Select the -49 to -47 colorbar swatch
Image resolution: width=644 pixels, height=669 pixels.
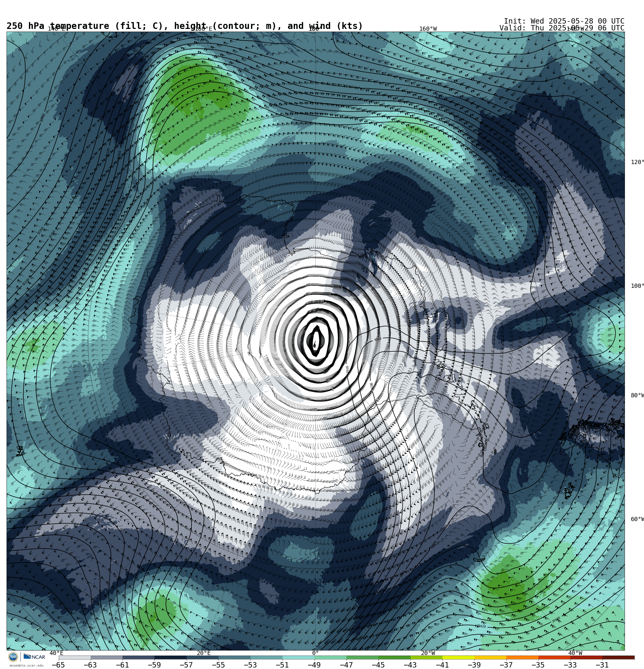pos(331,657)
